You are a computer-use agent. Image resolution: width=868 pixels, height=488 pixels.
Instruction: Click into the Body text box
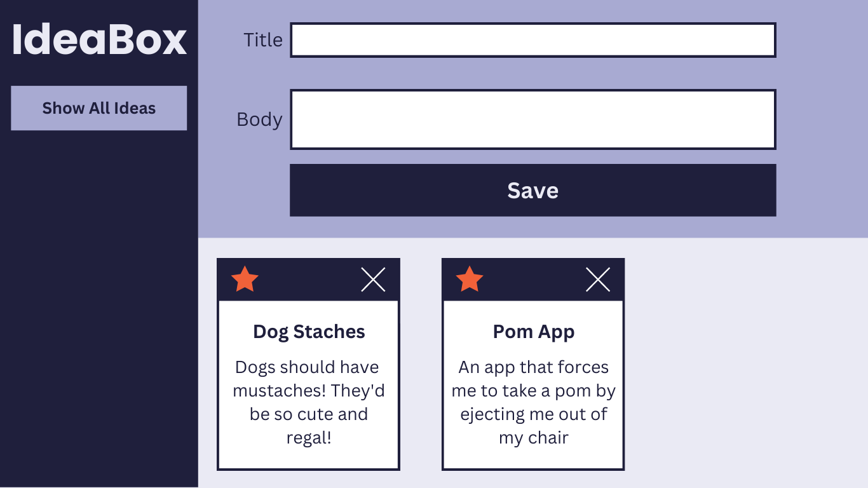click(x=532, y=119)
